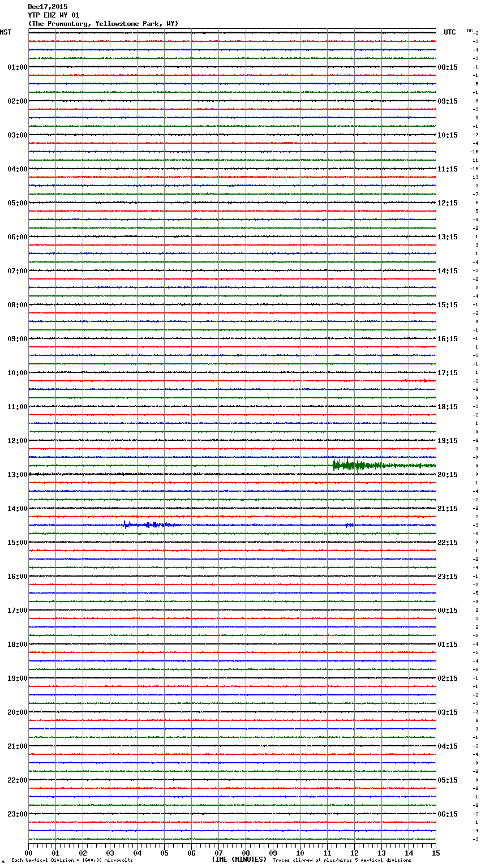Select the MST time label '07:00'
Screen dimensions: 481x868
[x=18, y=271]
